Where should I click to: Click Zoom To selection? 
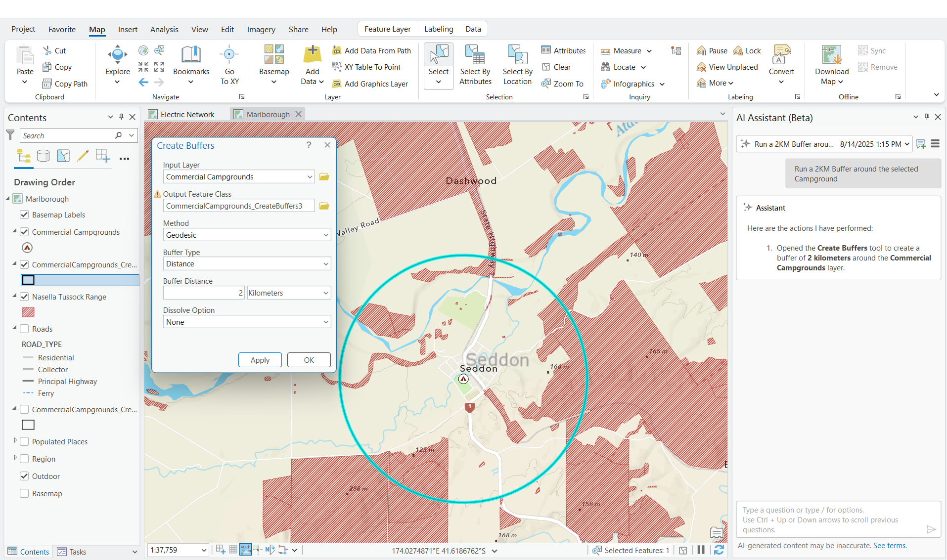click(563, 84)
